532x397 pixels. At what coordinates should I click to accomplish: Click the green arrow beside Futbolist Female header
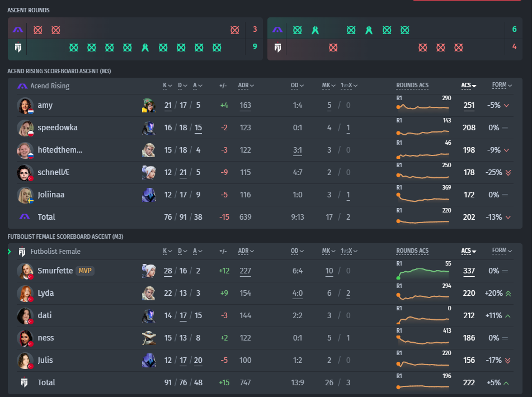coord(10,252)
